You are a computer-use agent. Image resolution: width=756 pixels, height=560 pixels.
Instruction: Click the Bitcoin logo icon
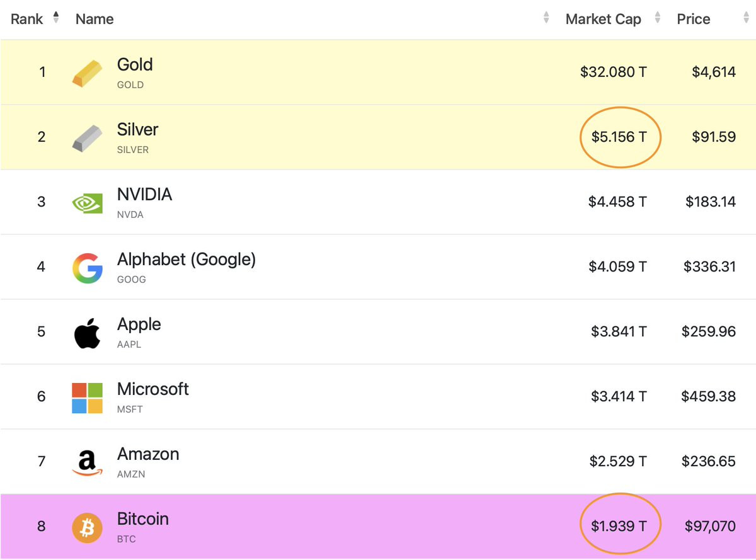click(87, 527)
